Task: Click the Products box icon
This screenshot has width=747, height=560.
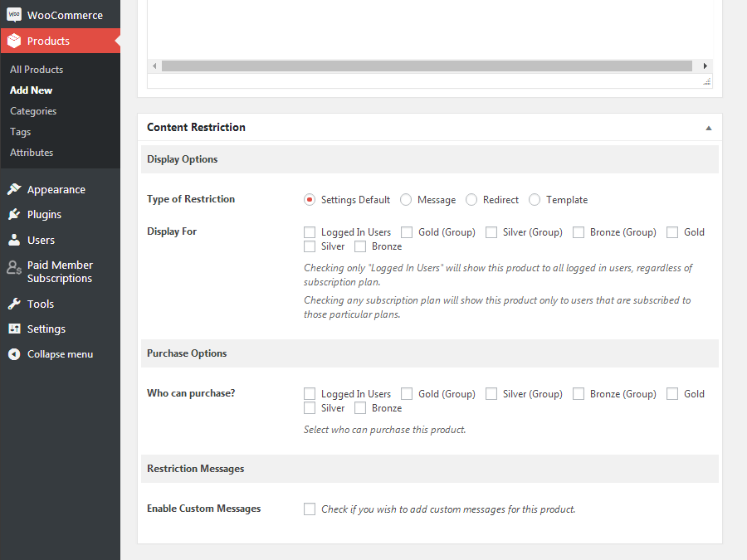Action: [14, 41]
